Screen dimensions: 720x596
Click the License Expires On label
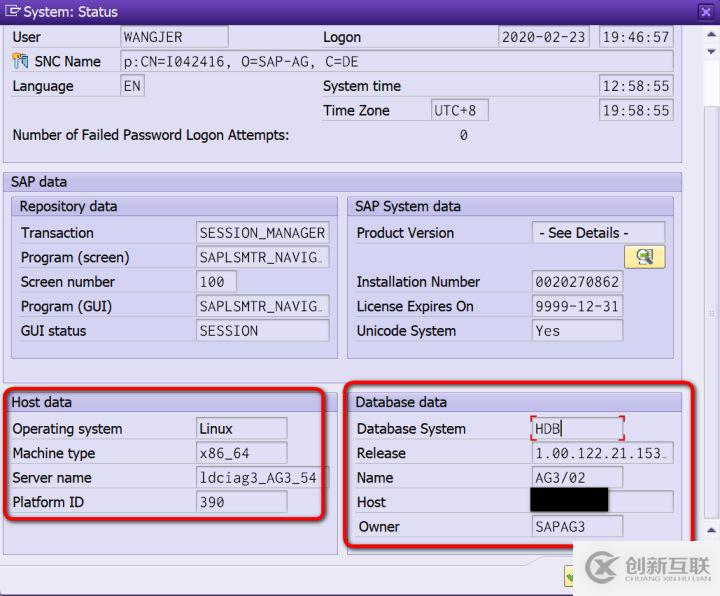(415, 306)
